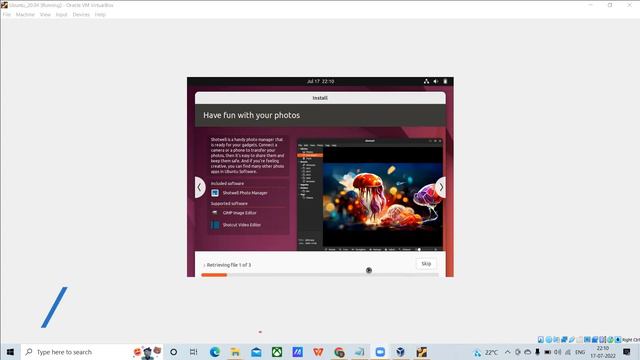
Task: Expand the Retrieving file details arrow
Action: 204,265
